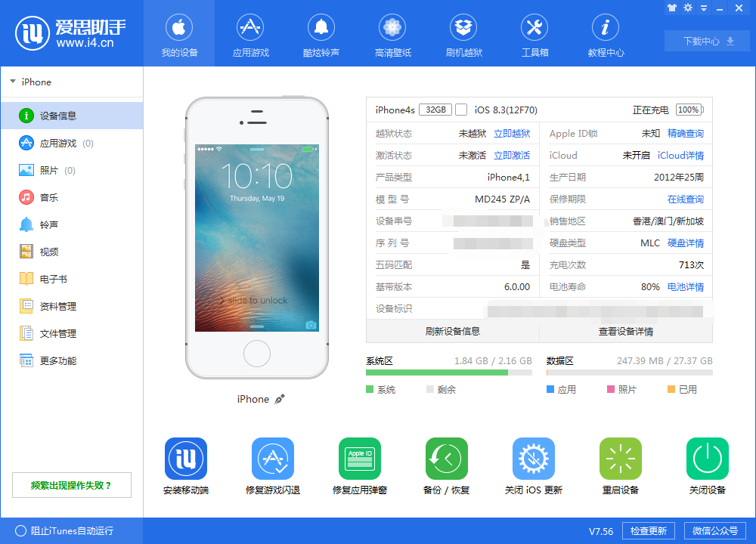Click the iPhone lock screen preview
Screen dimensions: 756x544
pos(257,237)
